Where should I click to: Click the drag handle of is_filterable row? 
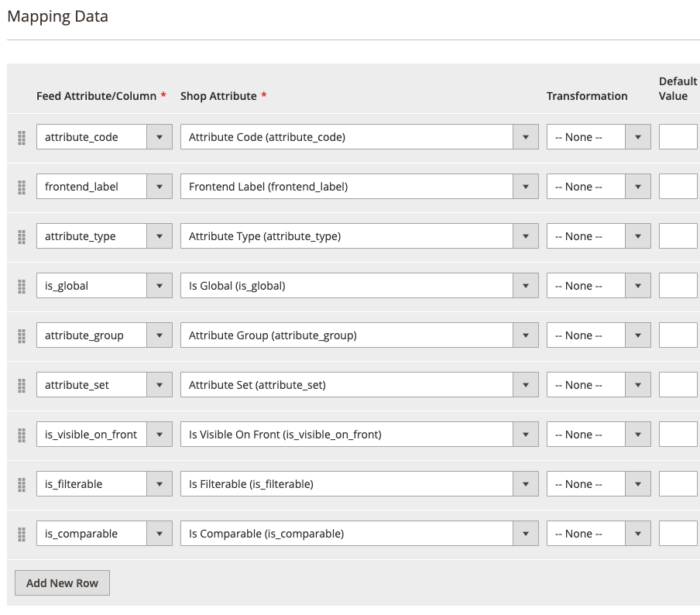(x=22, y=485)
